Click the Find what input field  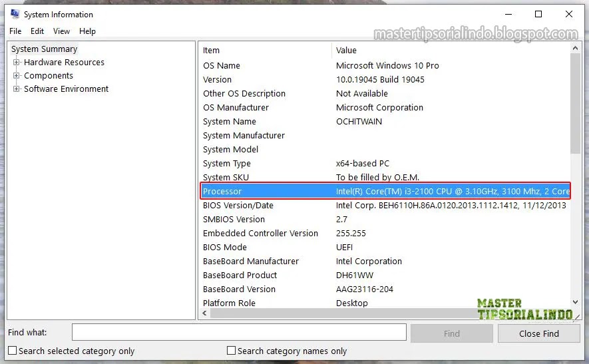[x=239, y=332]
